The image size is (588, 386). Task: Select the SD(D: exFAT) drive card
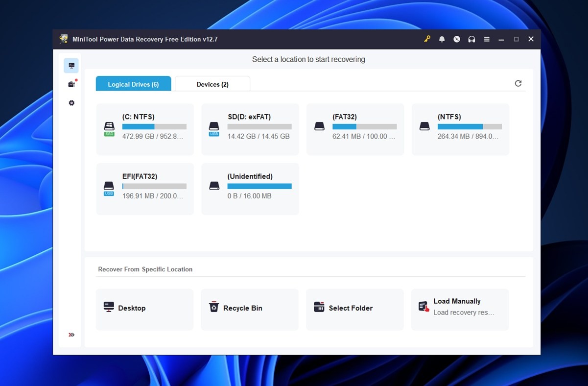(250, 129)
